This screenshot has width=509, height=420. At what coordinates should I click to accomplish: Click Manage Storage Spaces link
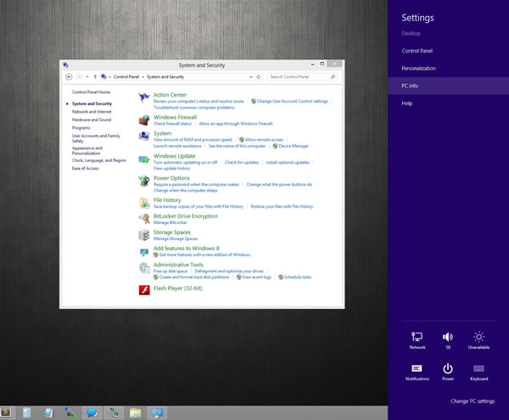[x=176, y=238]
